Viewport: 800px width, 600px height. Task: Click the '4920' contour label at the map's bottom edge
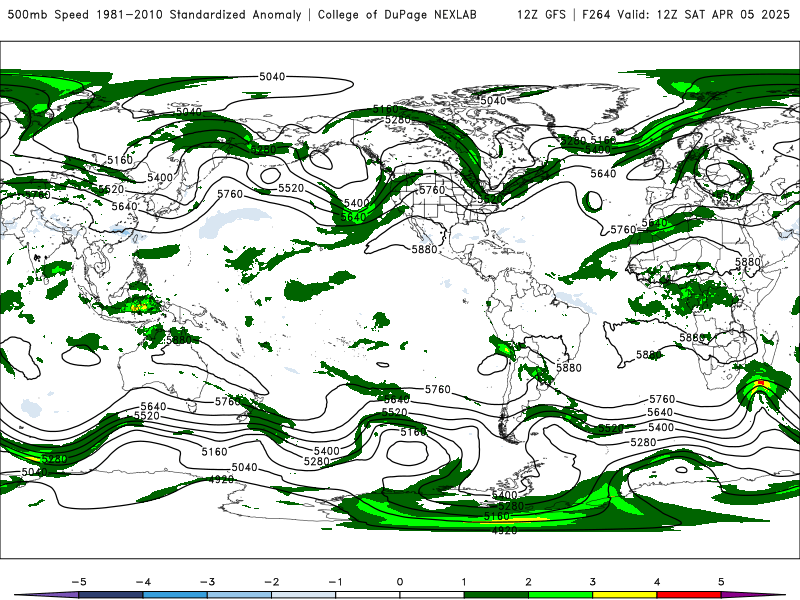(x=505, y=531)
